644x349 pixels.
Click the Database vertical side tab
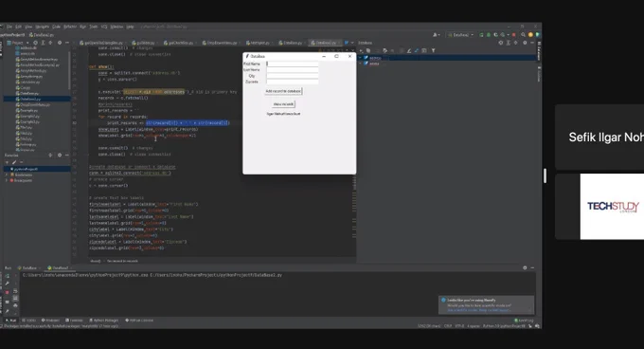pyautogui.click(x=539, y=50)
